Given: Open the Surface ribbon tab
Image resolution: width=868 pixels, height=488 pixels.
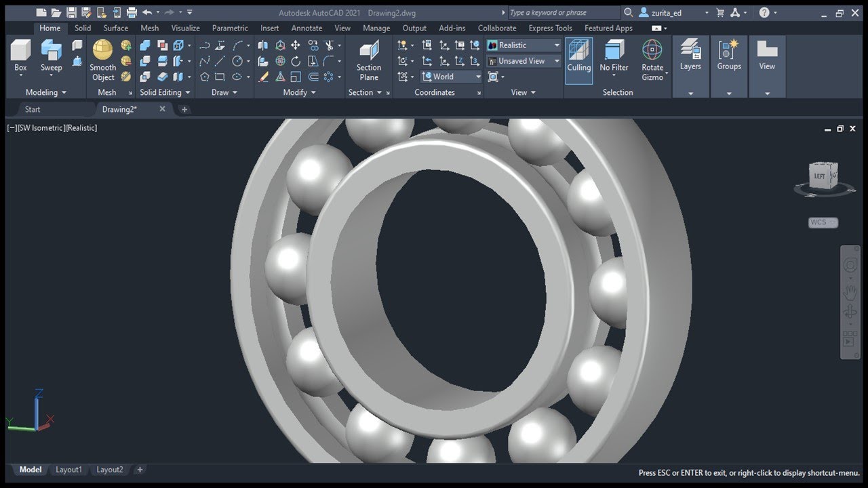Looking at the screenshot, I should pyautogui.click(x=116, y=28).
